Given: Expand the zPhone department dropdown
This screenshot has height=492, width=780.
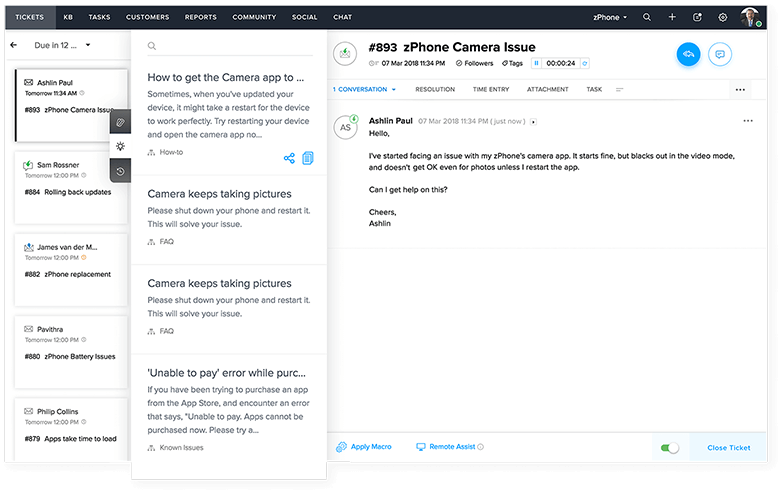Looking at the screenshot, I should [x=611, y=17].
